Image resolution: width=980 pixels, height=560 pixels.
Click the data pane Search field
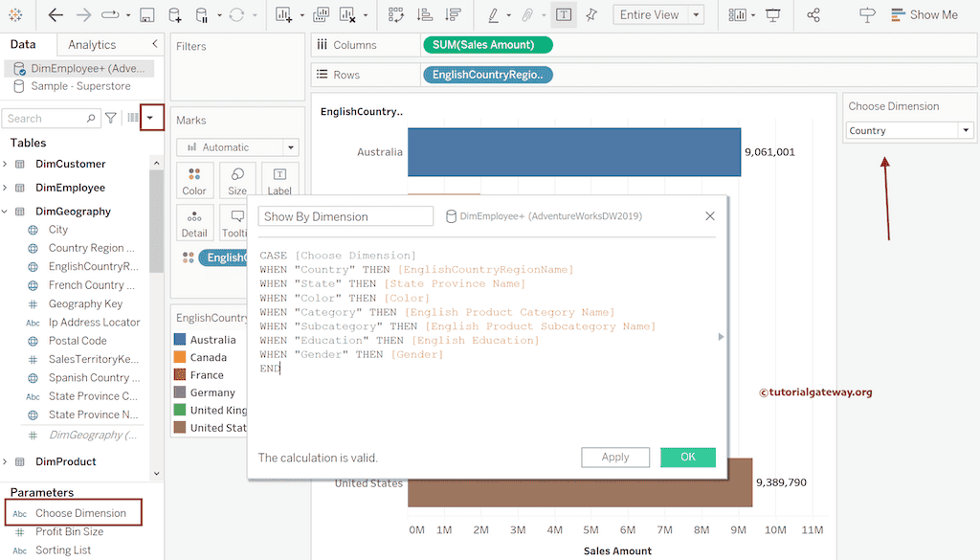pos(52,118)
